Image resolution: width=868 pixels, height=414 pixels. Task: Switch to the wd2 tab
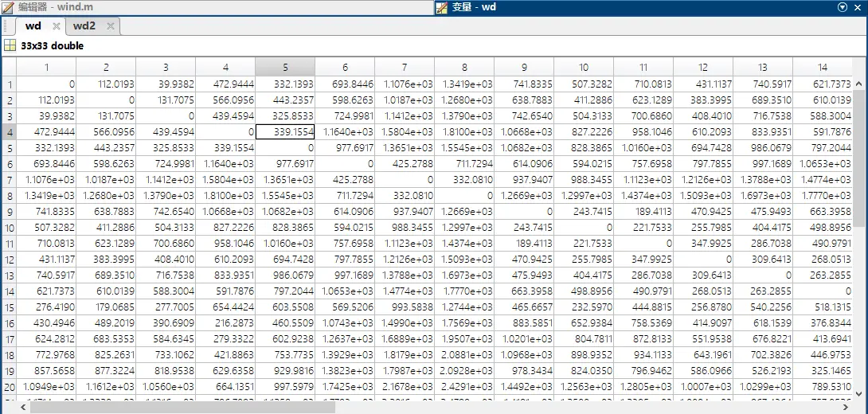coord(84,26)
